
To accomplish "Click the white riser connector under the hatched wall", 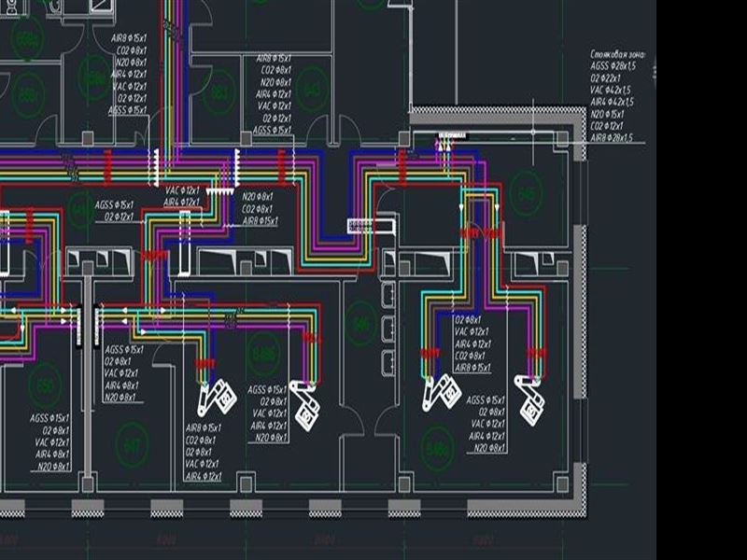I will 451,140.
